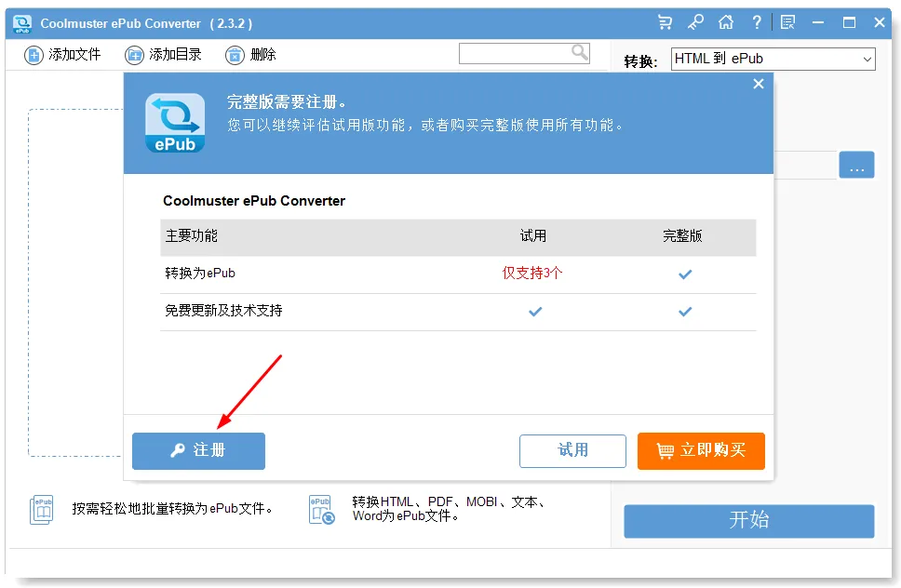The image size is (901, 588).
Task: Click the red text '仅支持3个'
Action: (532, 274)
